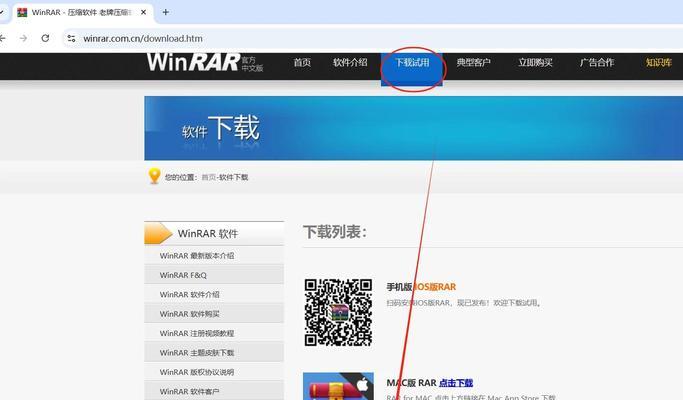Click the 手机版IOS版RAR heading
Viewport: 683px width, 400px height.
[421, 287]
